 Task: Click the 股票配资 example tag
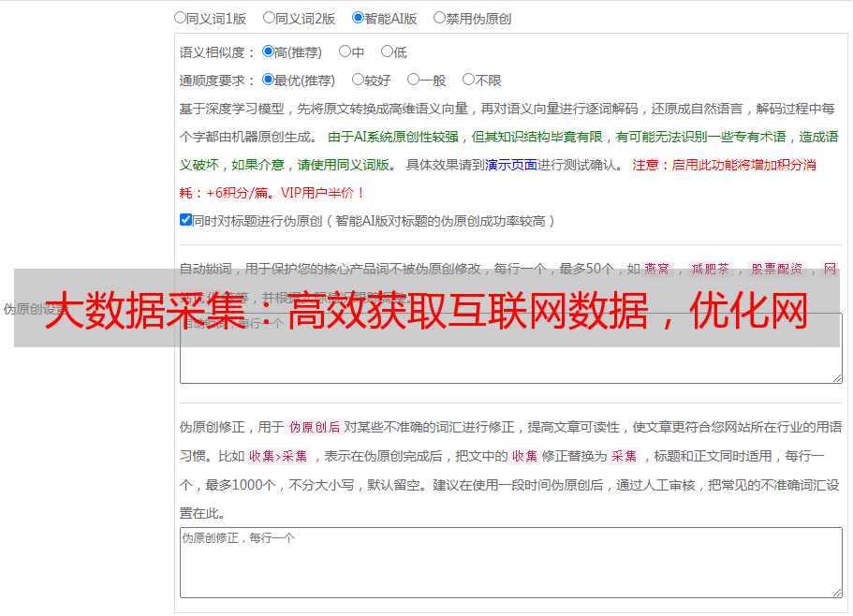pyautogui.click(x=777, y=269)
